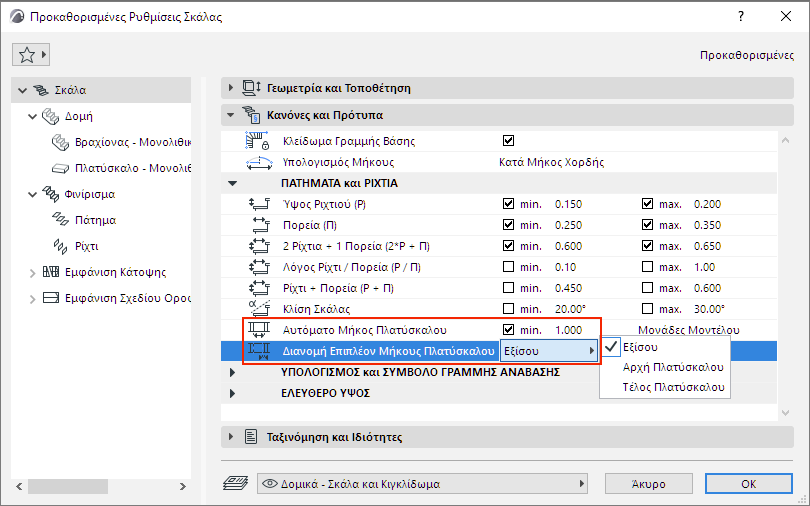
Task: Click the Φινίρισμα finish icon
Action: click(x=51, y=194)
